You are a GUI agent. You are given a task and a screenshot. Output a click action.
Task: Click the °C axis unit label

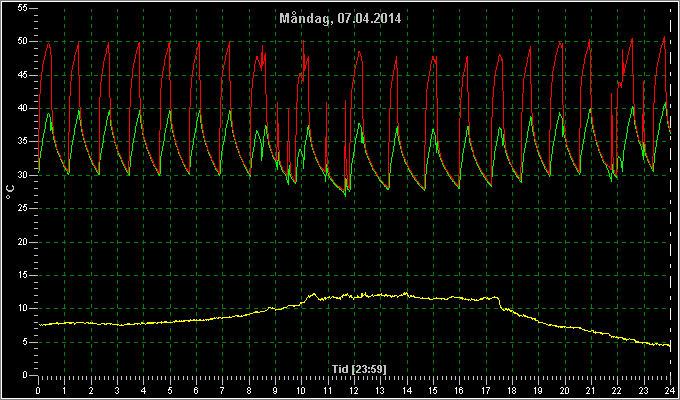click(10, 192)
